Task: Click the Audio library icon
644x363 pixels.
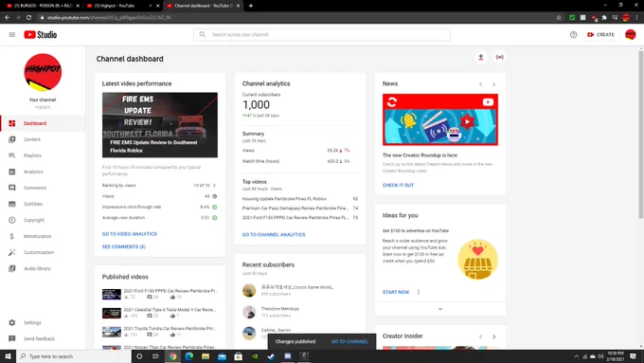Action: coord(12,268)
